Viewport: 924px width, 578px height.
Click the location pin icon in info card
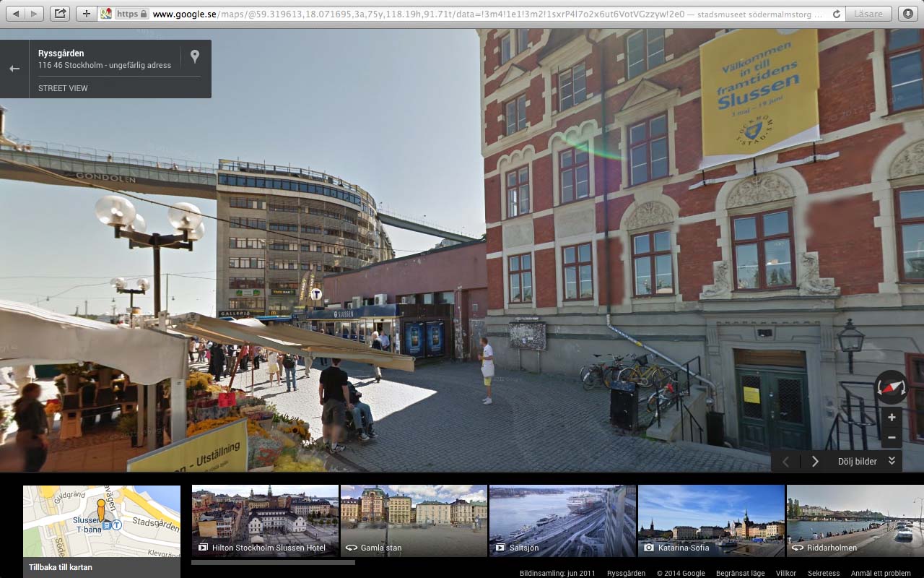tap(194, 56)
